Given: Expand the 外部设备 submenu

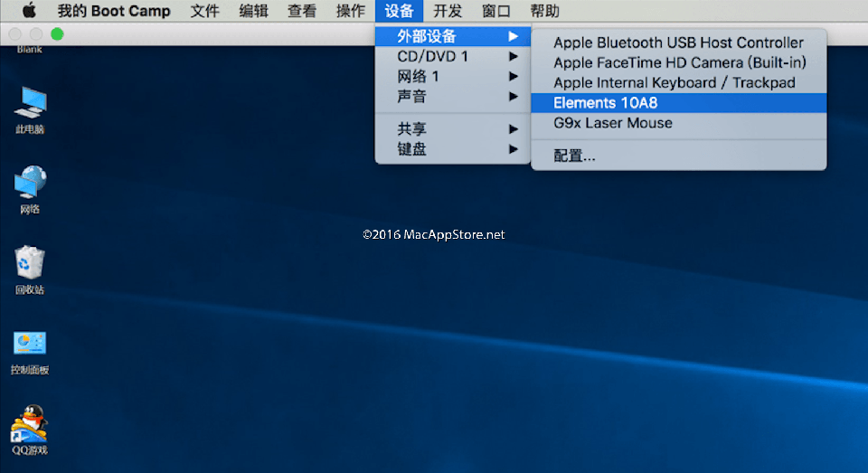Looking at the screenshot, I should pyautogui.click(x=453, y=36).
